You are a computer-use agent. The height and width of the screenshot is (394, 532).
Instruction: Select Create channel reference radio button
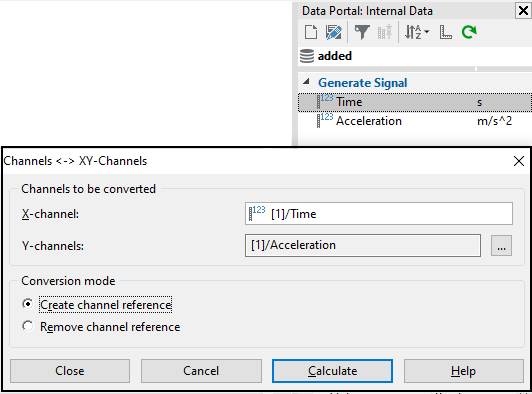click(x=28, y=304)
